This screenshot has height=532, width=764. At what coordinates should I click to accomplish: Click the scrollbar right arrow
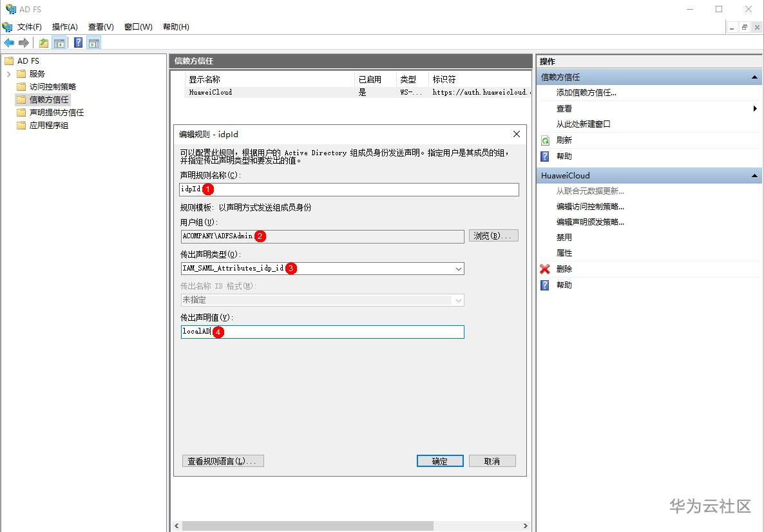coord(525,526)
